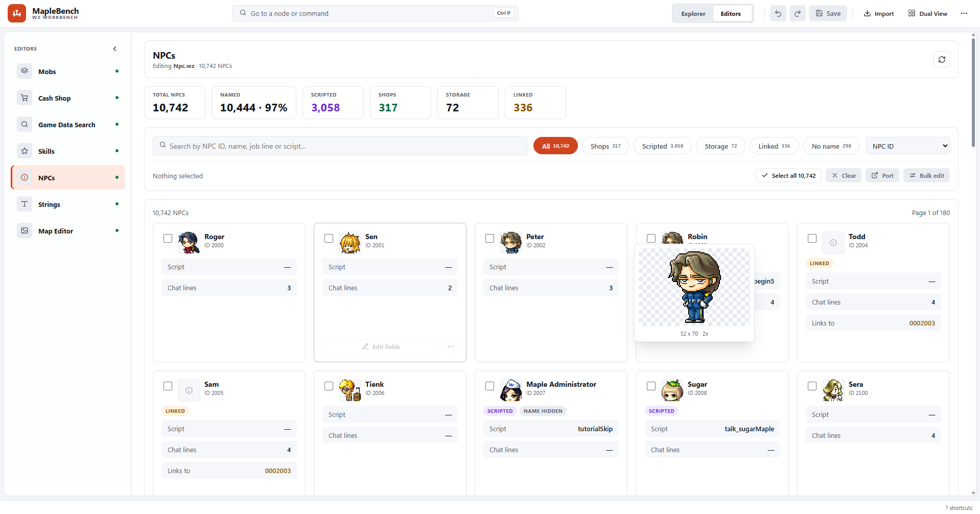The width and height of the screenshot is (980, 514).
Task: Click Sugar's NPC sprite thumbnail
Action: point(672,390)
